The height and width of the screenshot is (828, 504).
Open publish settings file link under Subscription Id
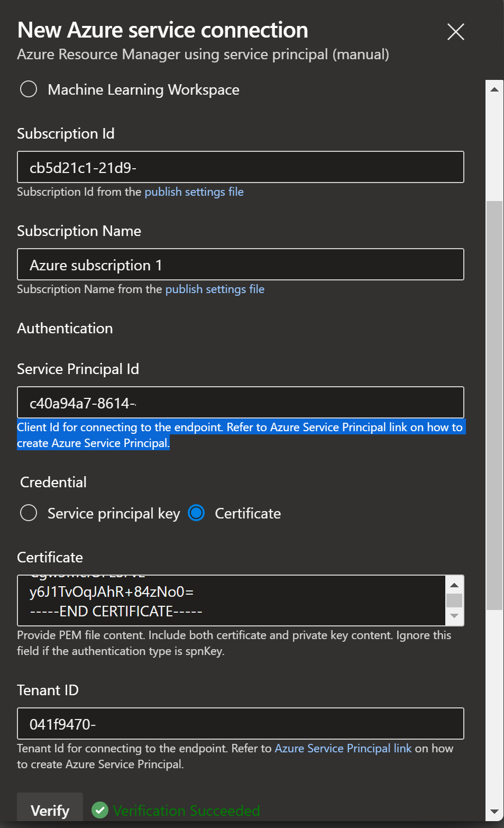194,192
